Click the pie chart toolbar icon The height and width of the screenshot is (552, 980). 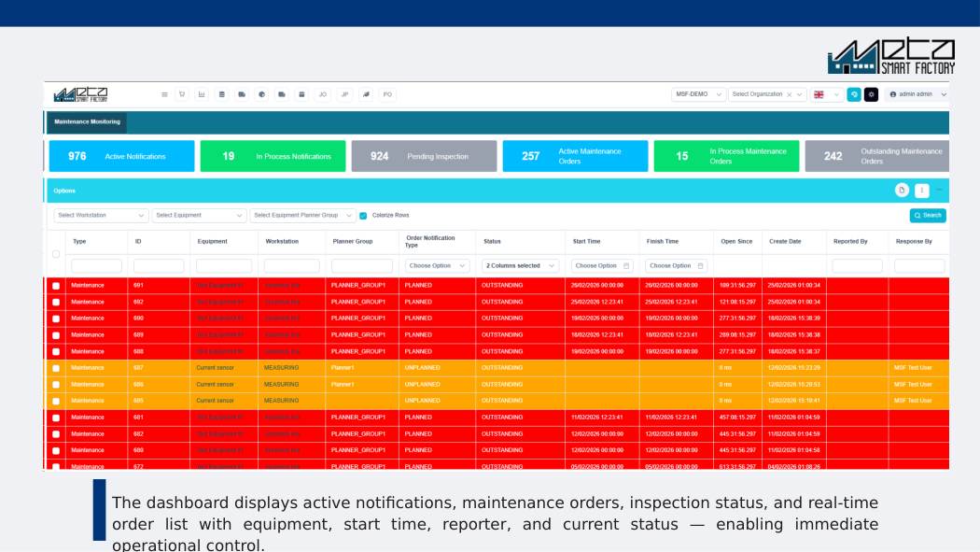click(262, 94)
